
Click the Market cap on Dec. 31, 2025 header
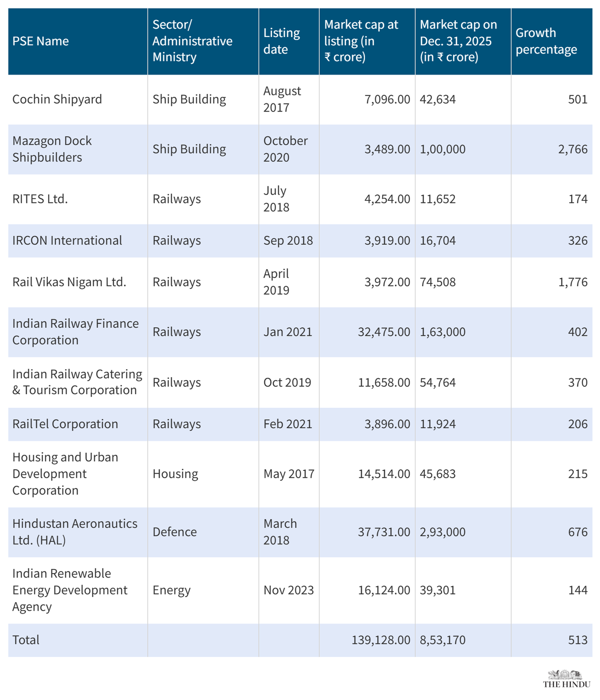[458, 41]
